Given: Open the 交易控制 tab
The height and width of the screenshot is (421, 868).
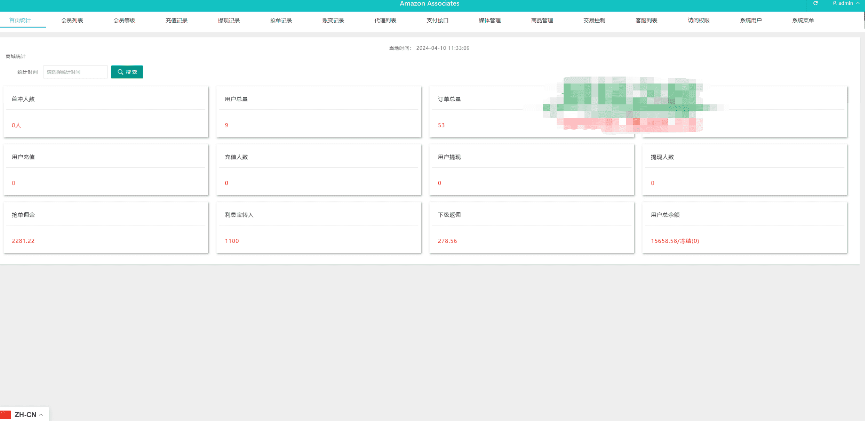Looking at the screenshot, I should tap(594, 21).
